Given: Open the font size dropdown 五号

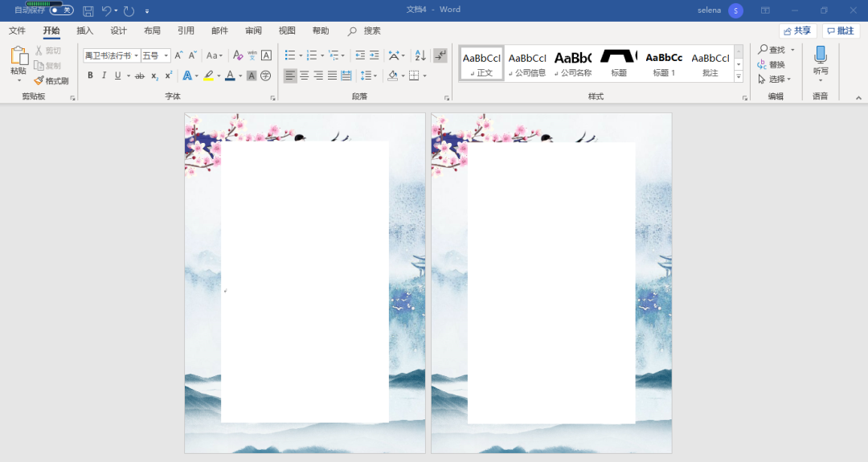Looking at the screenshot, I should [x=166, y=55].
